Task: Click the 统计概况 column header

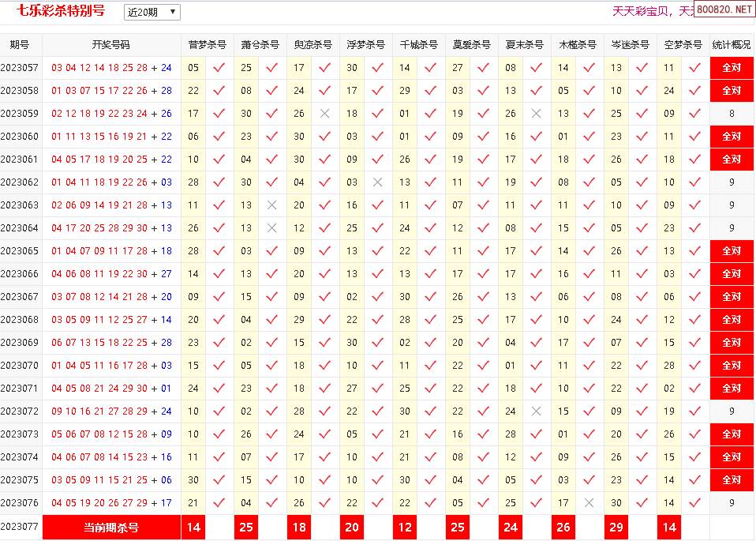Action: point(732,45)
